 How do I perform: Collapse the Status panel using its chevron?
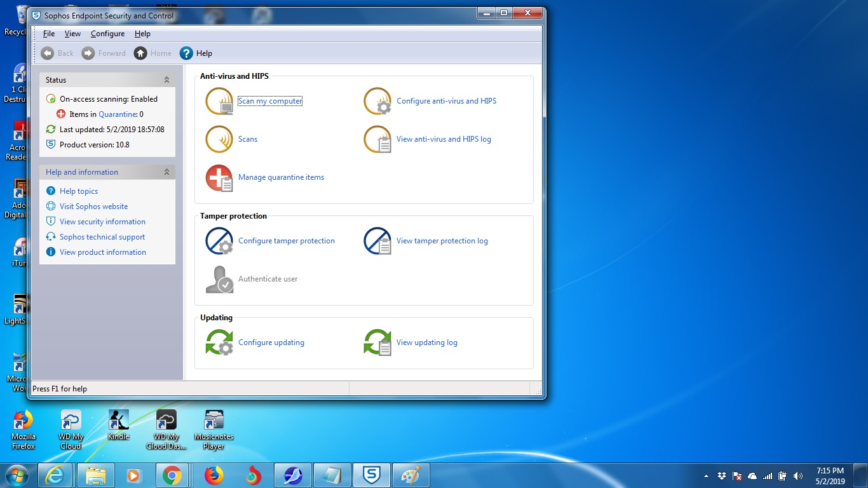tap(166, 80)
